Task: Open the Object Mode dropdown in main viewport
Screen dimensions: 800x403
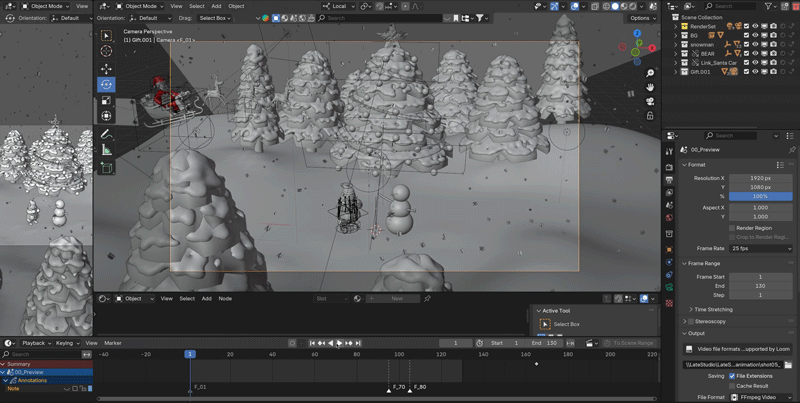Action: click(x=139, y=6)
